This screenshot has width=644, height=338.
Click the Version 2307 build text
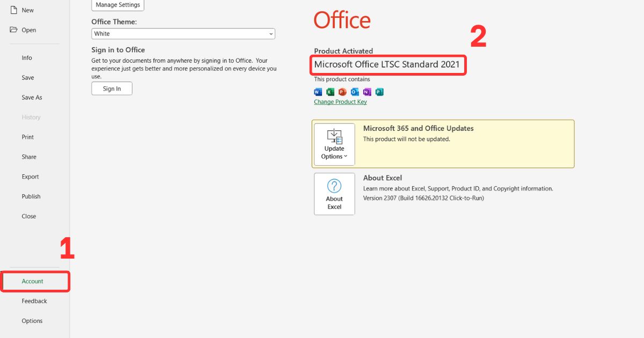[x=423, y=198]
